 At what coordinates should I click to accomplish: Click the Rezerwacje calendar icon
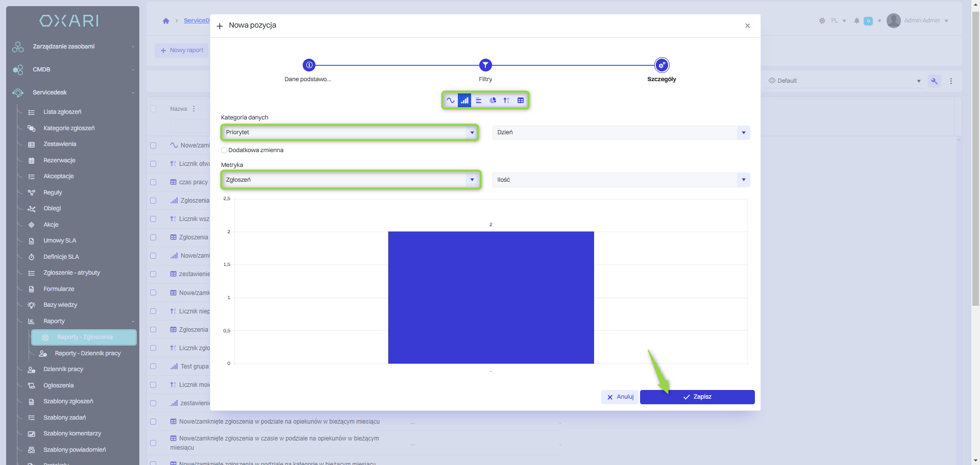[x=32, y=161]
